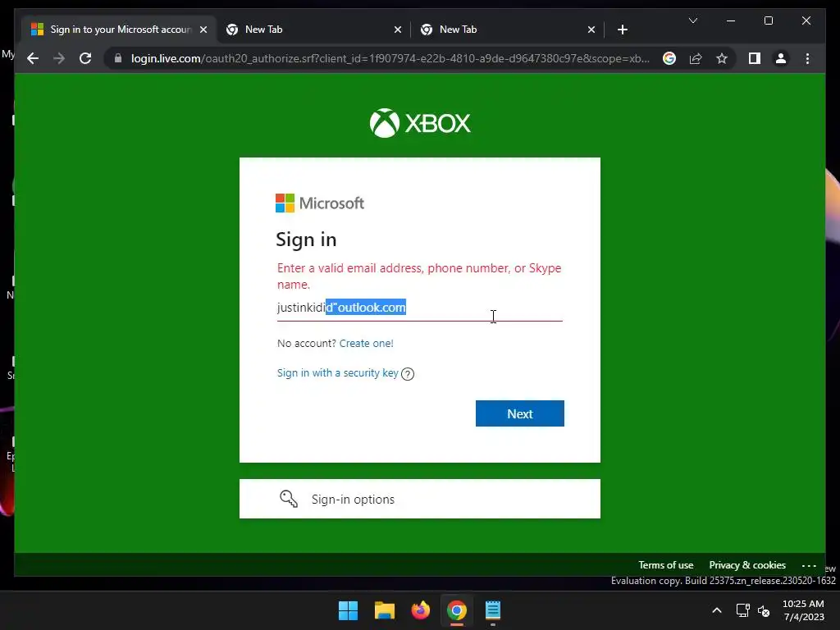Viewport: 840px width, 630px height.
Task: Click the Next button
Action: [519, 413]
